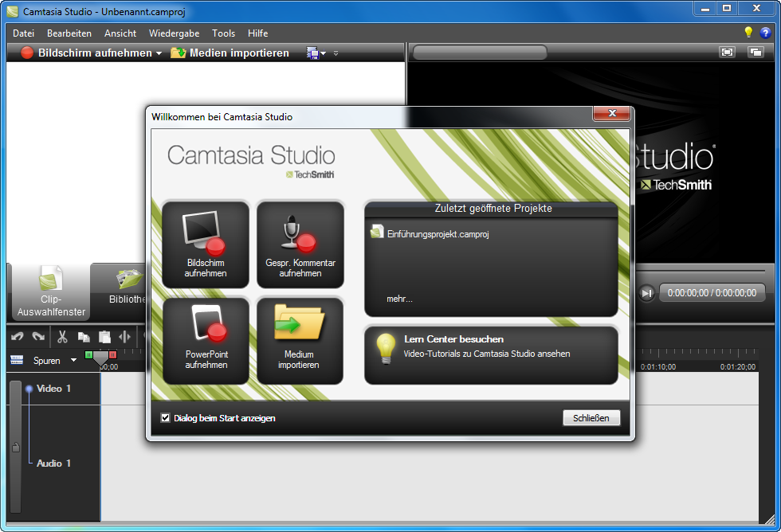Click the undo arrow icon

[18, 337]
